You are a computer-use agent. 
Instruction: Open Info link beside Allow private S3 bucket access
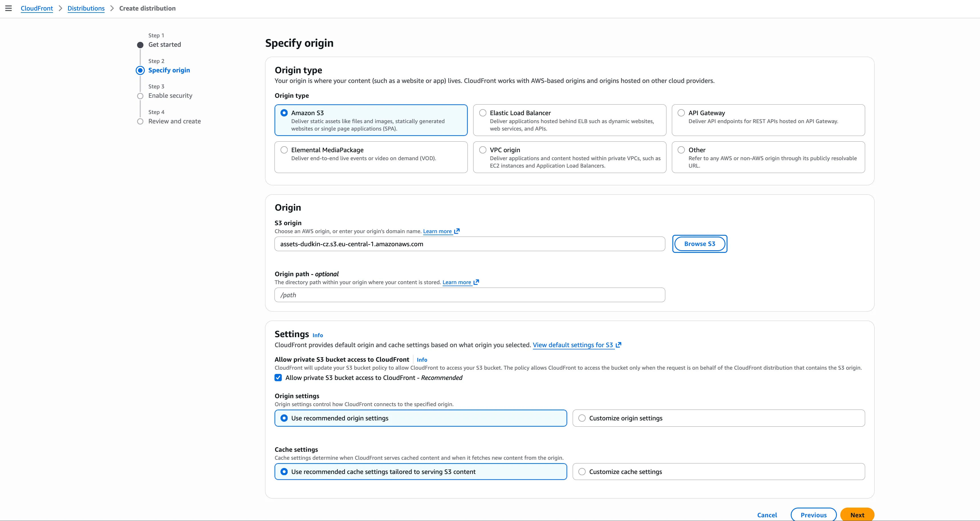point(422,360)
